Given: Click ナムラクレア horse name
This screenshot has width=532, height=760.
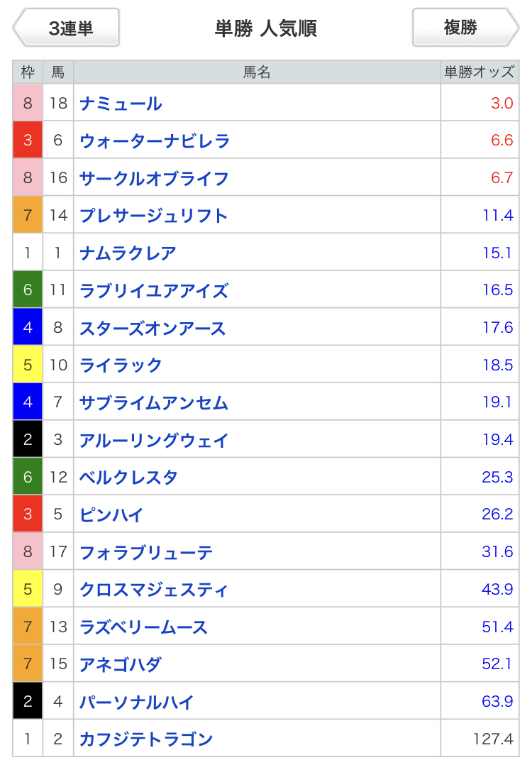Looking at the screenshot, I should pyautogui.click(x=128, y=253).
